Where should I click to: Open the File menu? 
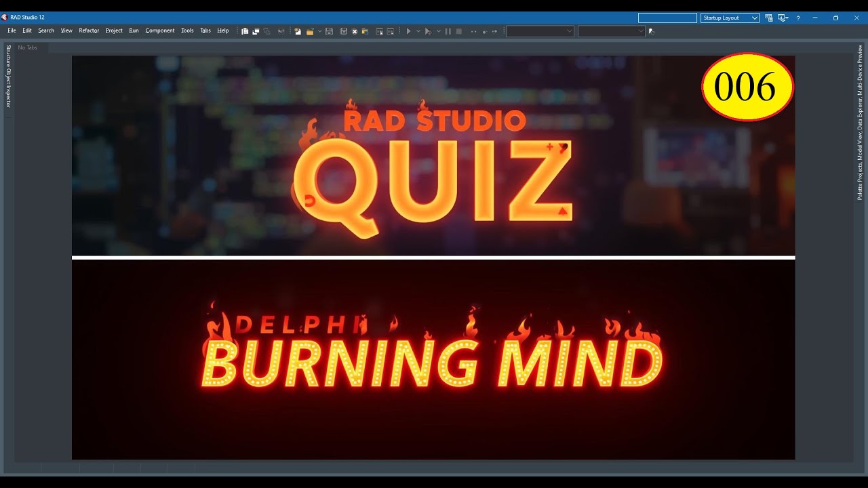click(12, 30)
